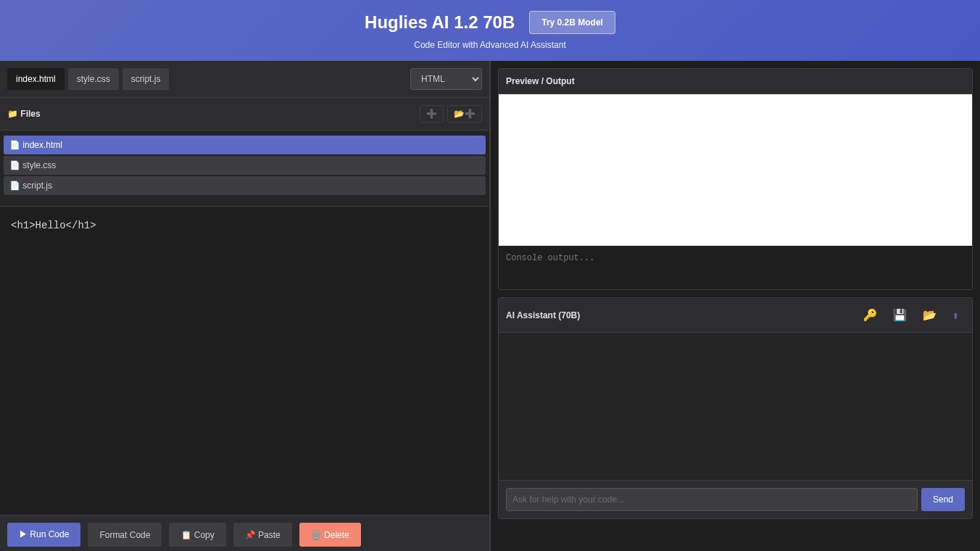980x551 pixels.
Task: Click the Huglies AI 1.2 70B title
Action: pyautogui.click(x=439, y=22)
